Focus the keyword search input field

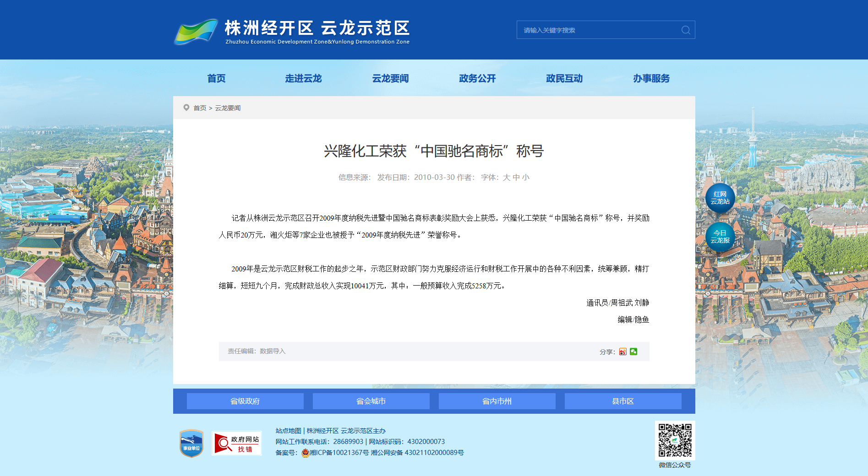pos(598,30)
